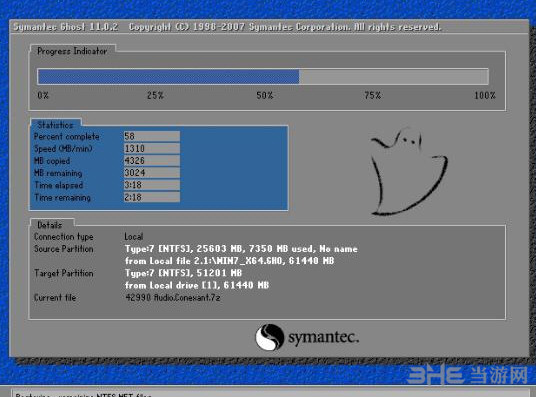Click the MB copied field showing 4326
This screenshot has width=536, height=397.
coord(151,160)
